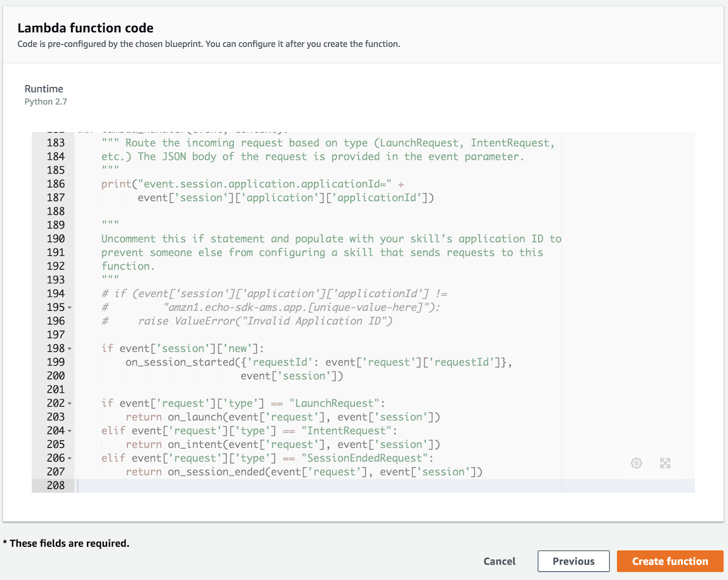Select line number 186 in the gutter
Screen dimensions: 728x580
tap(56, 184)
